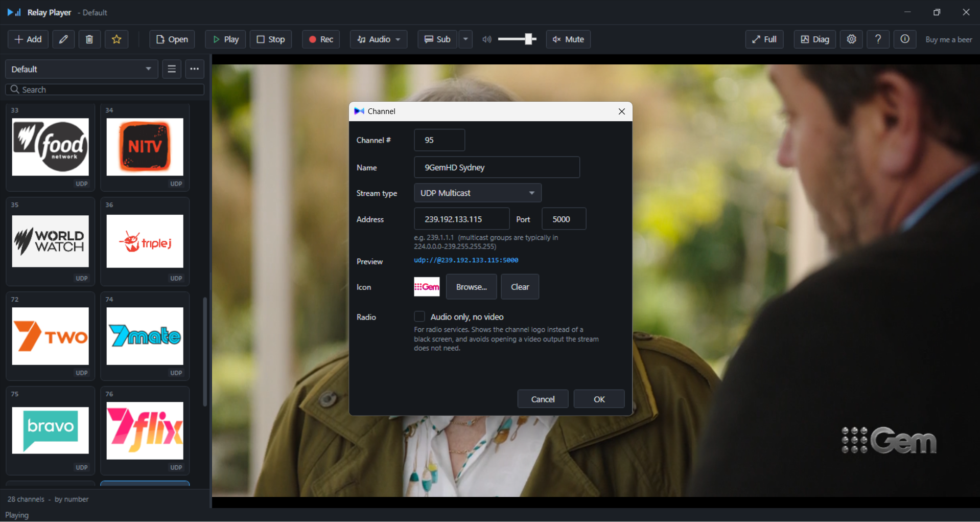
Task: Click the pencil edit channel icon
Action: click(x=63, y=39)
